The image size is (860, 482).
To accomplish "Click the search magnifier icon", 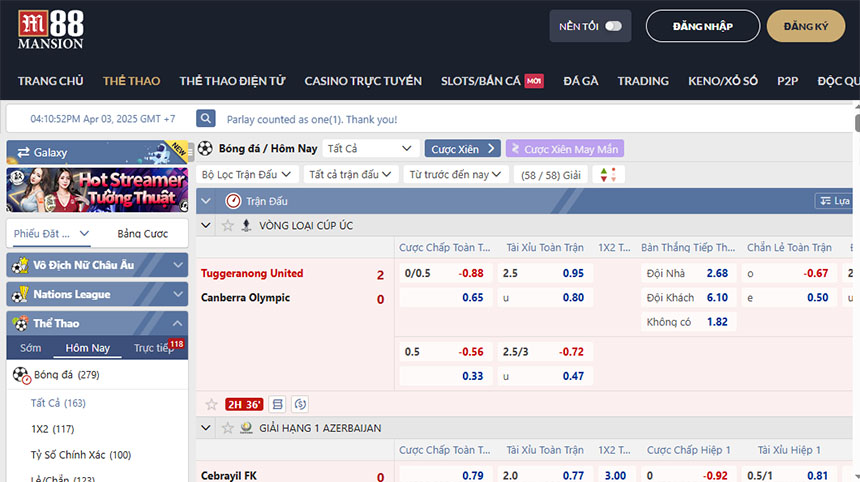I will point(206,119).
